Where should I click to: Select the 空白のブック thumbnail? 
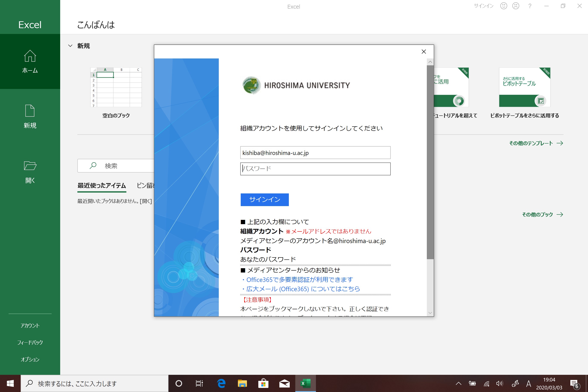116,87
